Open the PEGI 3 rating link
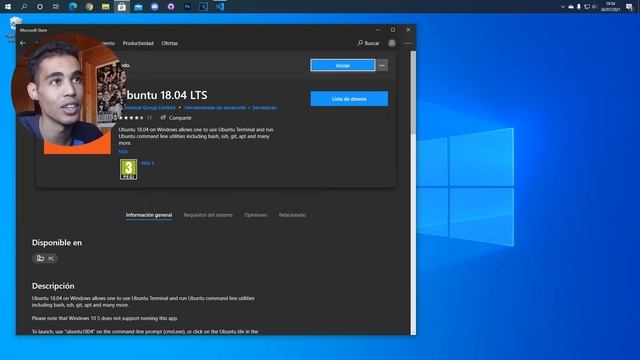 [147, 163]
